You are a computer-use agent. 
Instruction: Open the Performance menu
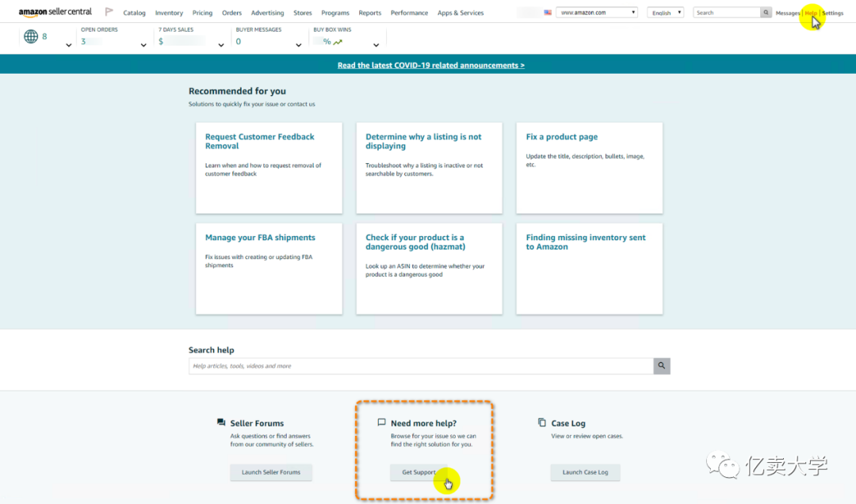pyautogui.click(x=410, y=13)
